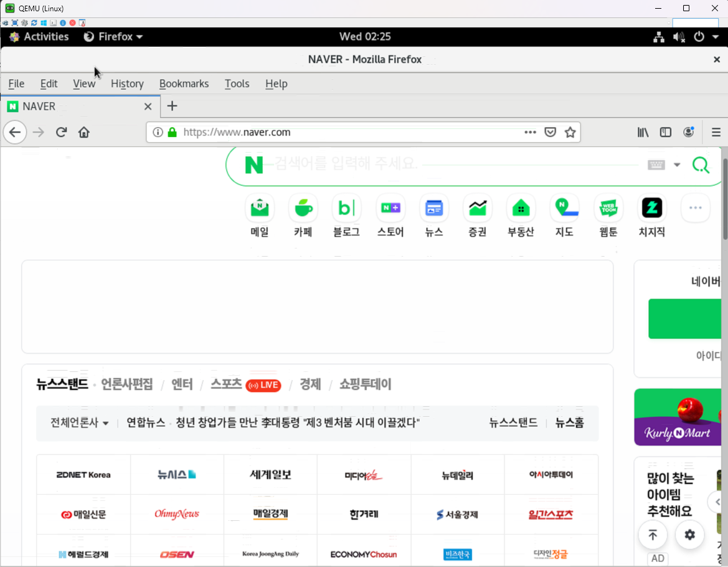Open the OhmyNews press logo

pyautogui.click(x=177, y=514)
